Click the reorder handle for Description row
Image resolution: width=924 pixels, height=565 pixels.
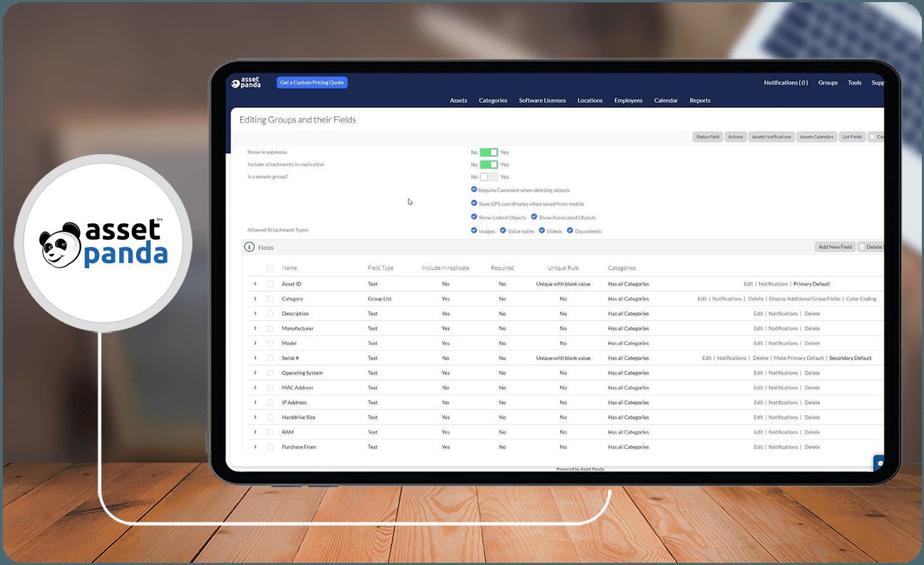pyautogui.click(x=255, y=314)
